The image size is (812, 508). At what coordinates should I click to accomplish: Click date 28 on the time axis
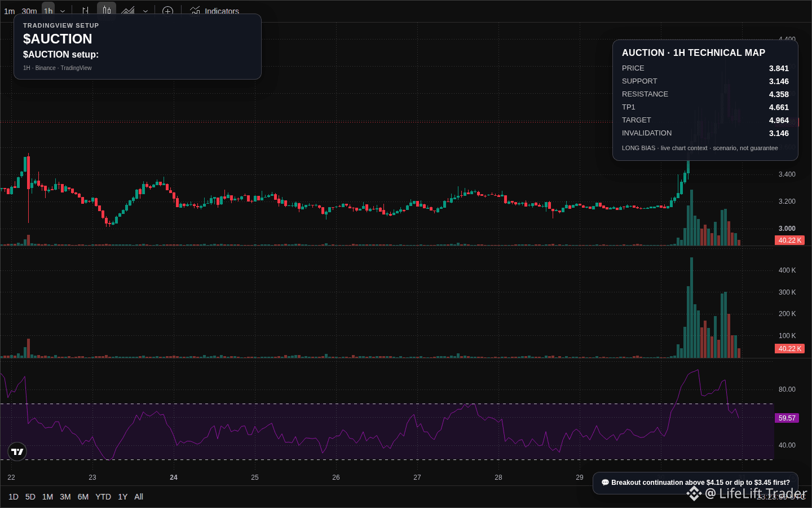pos(498,478)
